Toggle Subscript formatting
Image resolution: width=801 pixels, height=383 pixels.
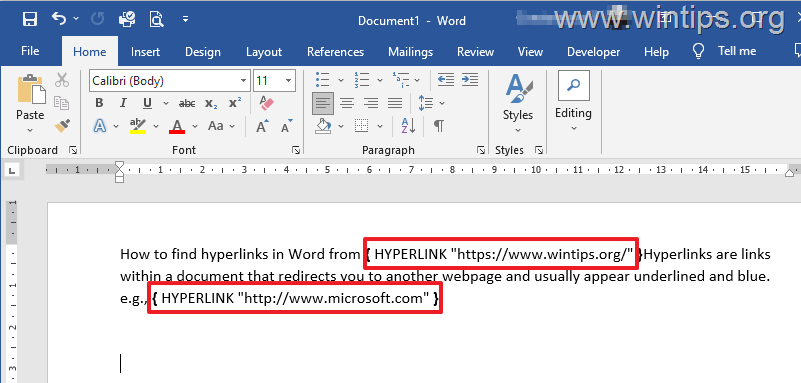click(211, 103)
